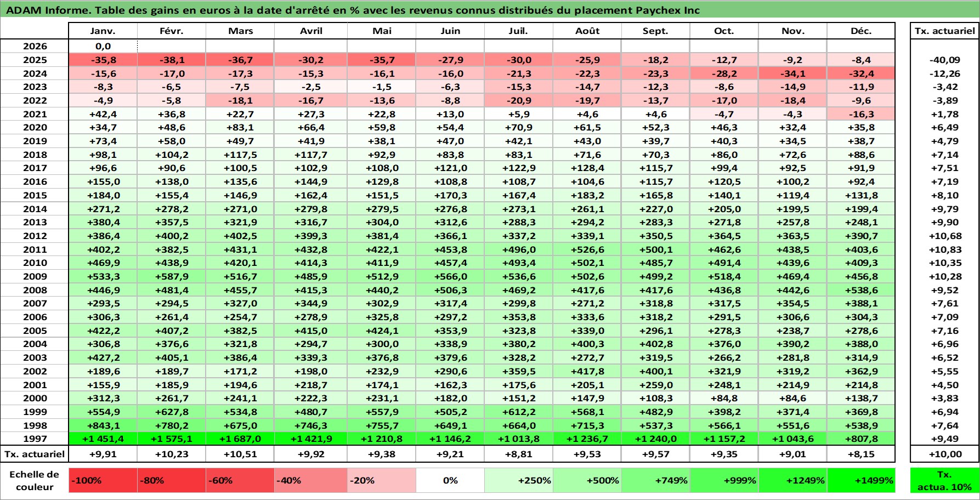Click the -2,5 cell for April 2023
Image resolution: width=980 pixels, height=500 pixels.
click(x=311, y=87)
